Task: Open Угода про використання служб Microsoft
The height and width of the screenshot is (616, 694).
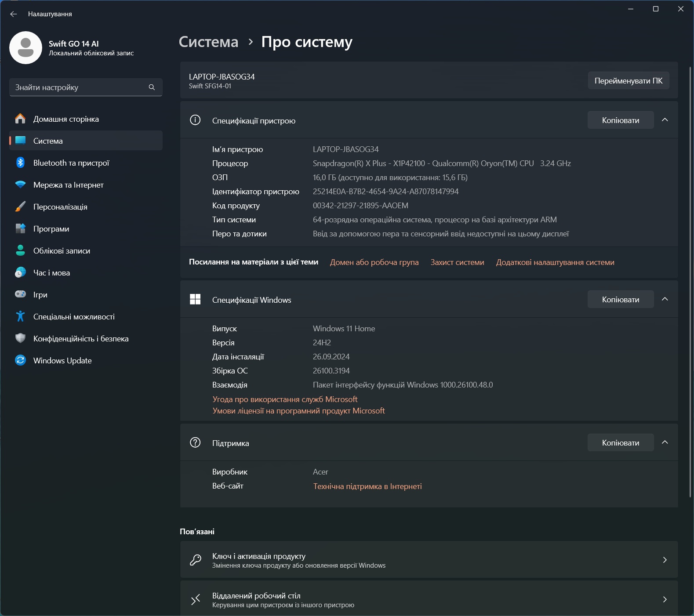Action: [x=285, y=399]
